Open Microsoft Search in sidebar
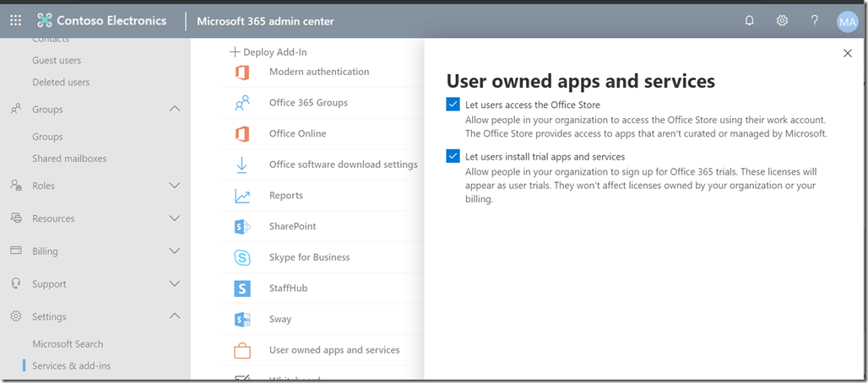This screenshot has height=383, width=868. click(x=68, y=343)
